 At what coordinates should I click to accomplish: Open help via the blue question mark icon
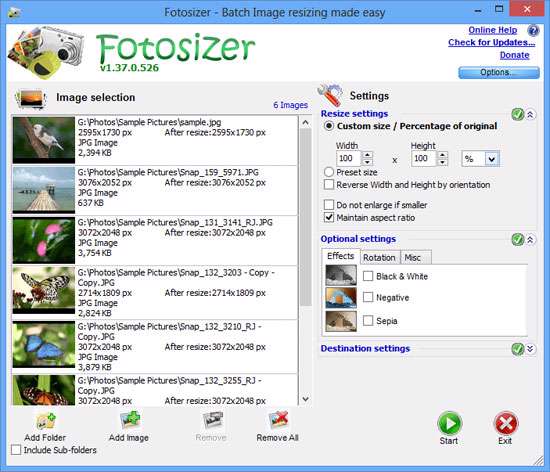click(533, 31)
